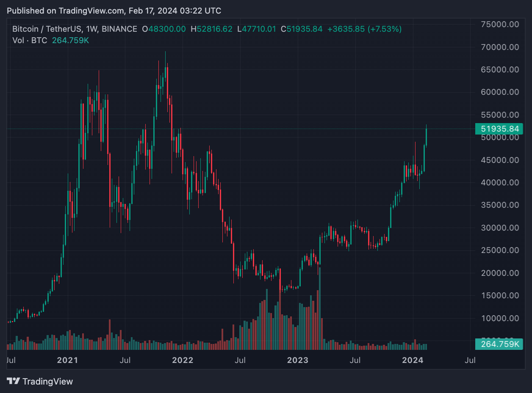
Task: Click the low value L47710.01
Action: [x=256, y=29]
